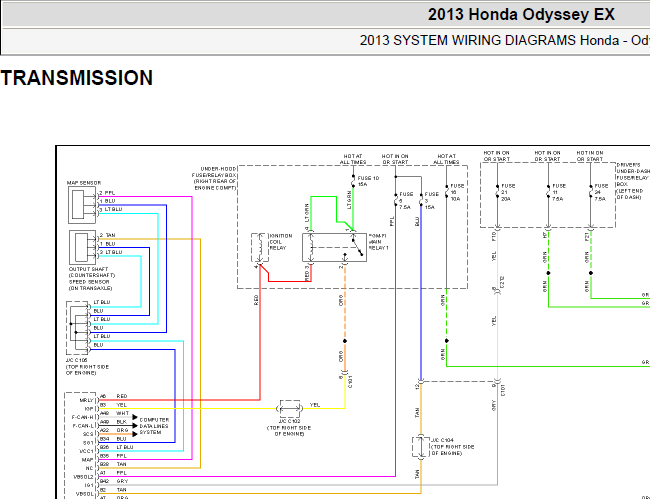Select the 'B35 LT BLU' wire label

tap(116, 448)
